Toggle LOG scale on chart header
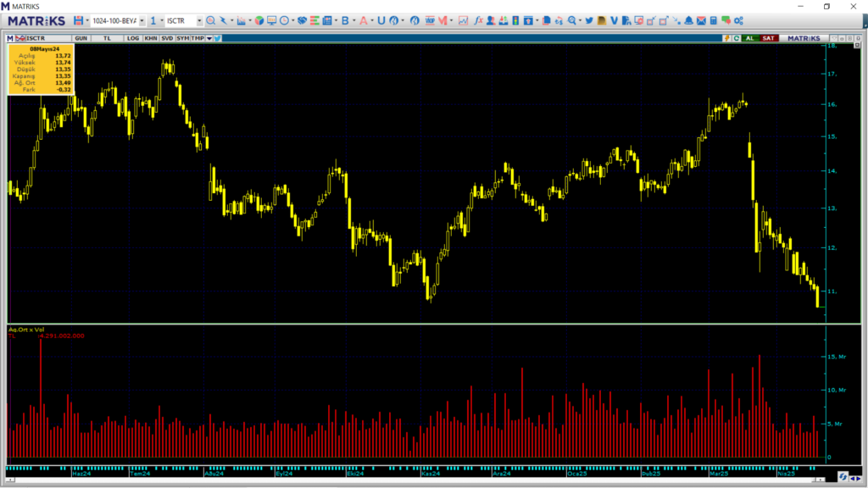Image resolution: width=868 pixels, height=488 pixels. [x=133, y=38]
